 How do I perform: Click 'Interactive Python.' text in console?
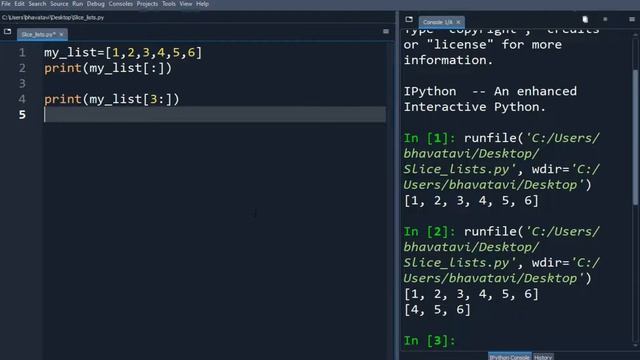(475, 107)
